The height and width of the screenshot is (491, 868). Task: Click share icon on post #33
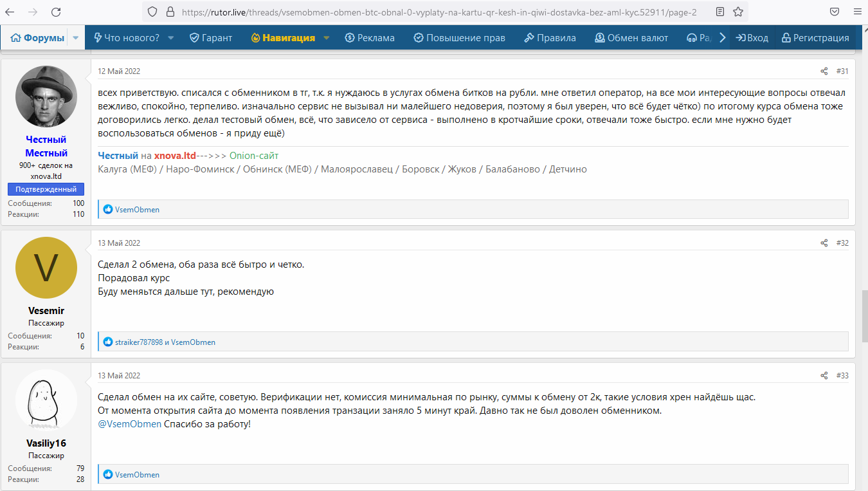click(x=824, y=376)
